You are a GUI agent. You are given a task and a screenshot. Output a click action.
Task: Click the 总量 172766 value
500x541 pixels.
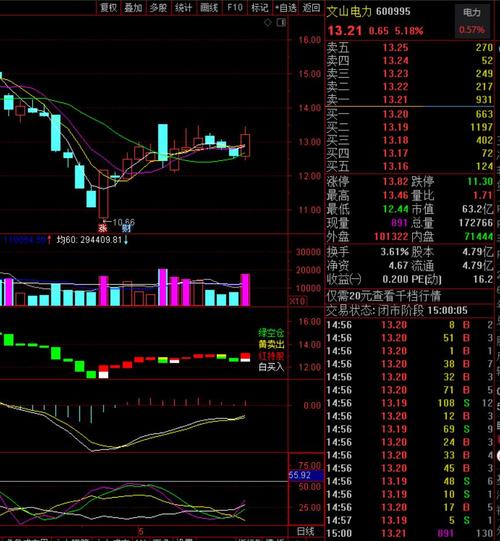(476, 223)
